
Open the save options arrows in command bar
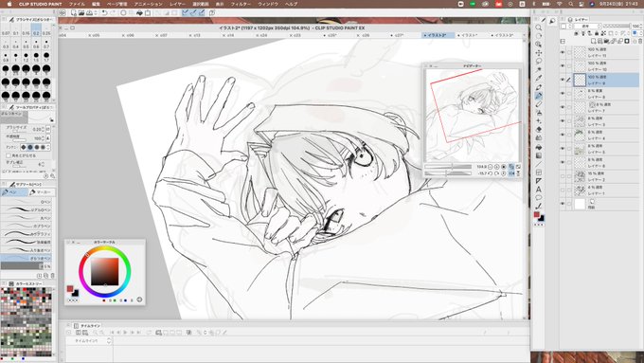pyautogui.click(x=96, y=12)
